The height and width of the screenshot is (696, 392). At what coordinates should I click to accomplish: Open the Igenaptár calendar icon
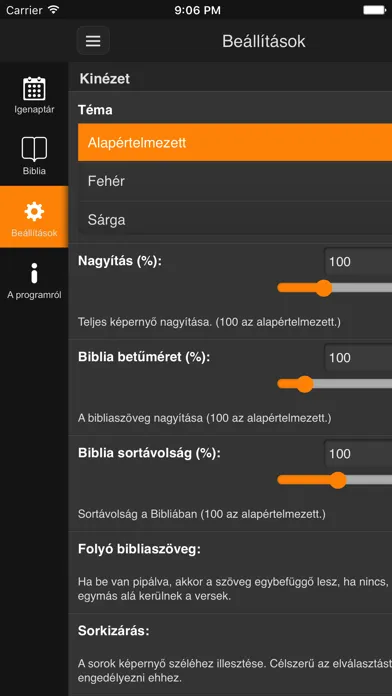tap(34, 88)
